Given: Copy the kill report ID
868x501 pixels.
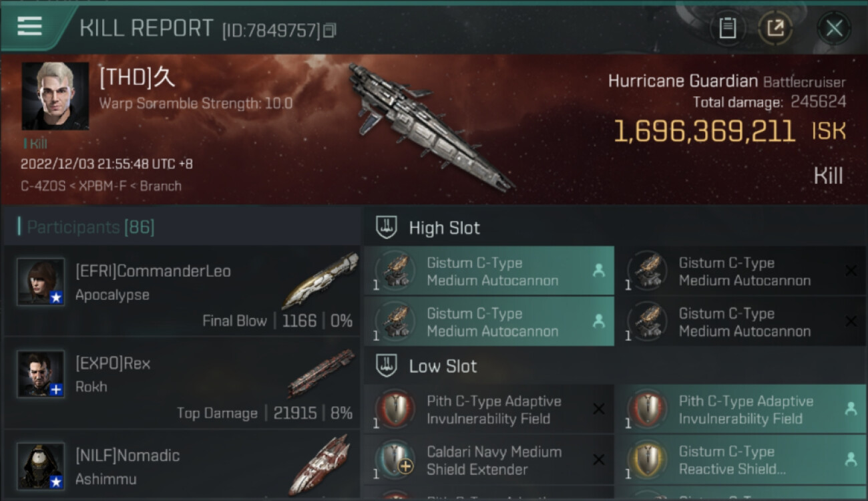Looking at the screenshot, I should pos(330,31).
